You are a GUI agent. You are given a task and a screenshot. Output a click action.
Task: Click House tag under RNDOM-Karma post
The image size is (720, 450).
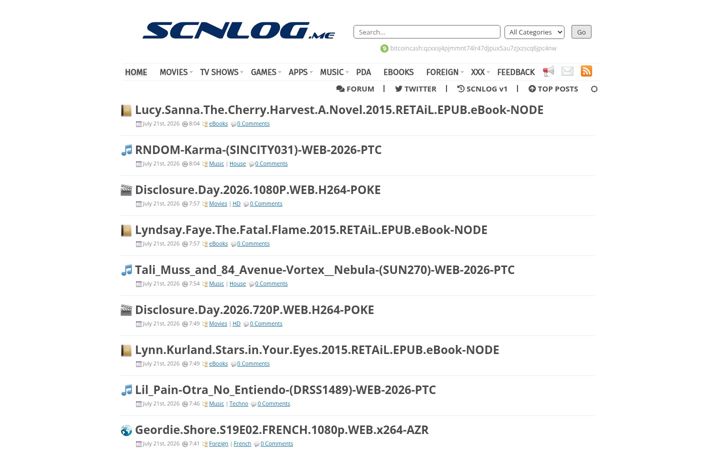pos(238,164)
